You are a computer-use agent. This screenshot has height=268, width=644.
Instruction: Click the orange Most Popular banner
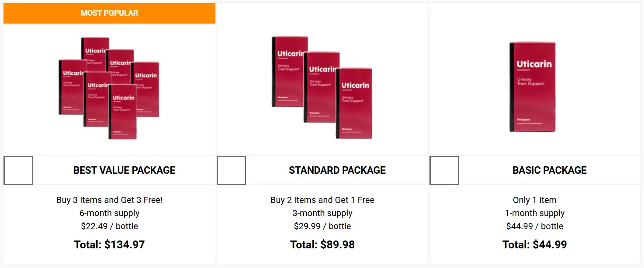109,13
